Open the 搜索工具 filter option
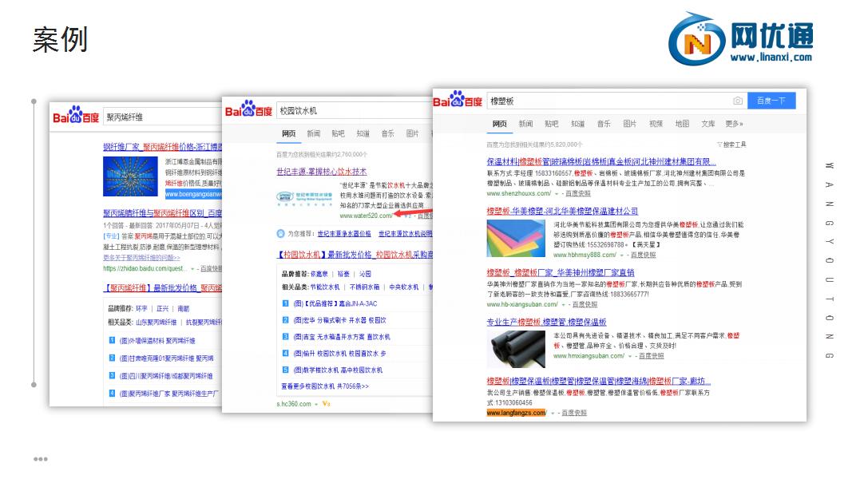Screen dimensions: 868x487 pyautogui.click(x=731, y=145)
